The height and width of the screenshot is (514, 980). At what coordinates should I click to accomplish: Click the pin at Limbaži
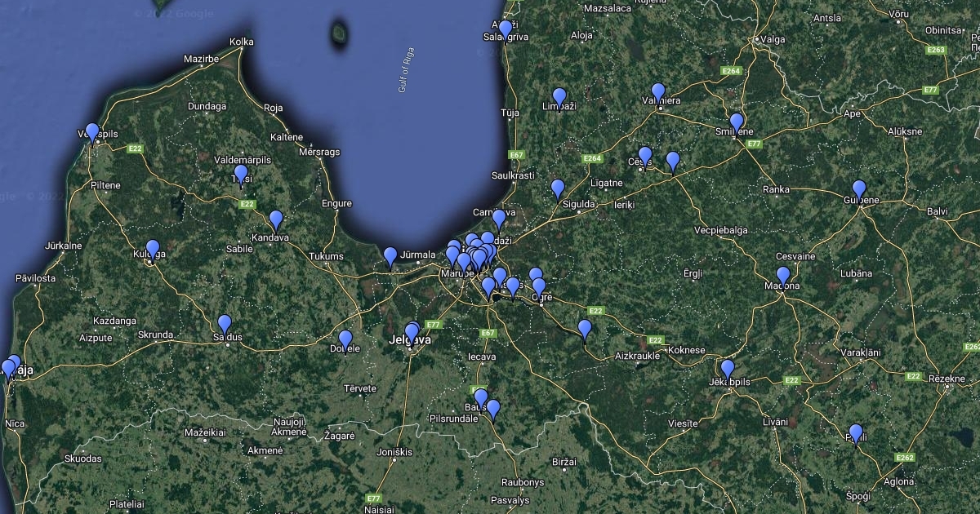tap(559, 97)
